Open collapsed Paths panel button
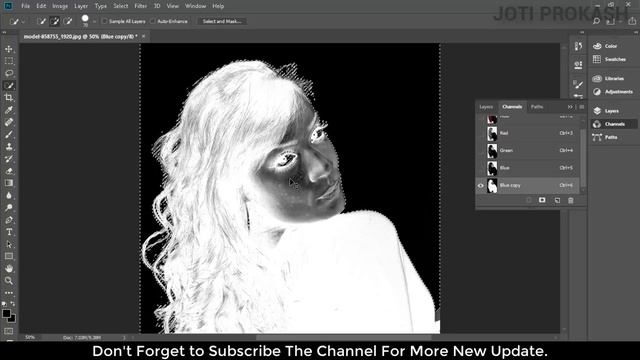640x360 pixels. pyautogui.click(x=605, y=137)
